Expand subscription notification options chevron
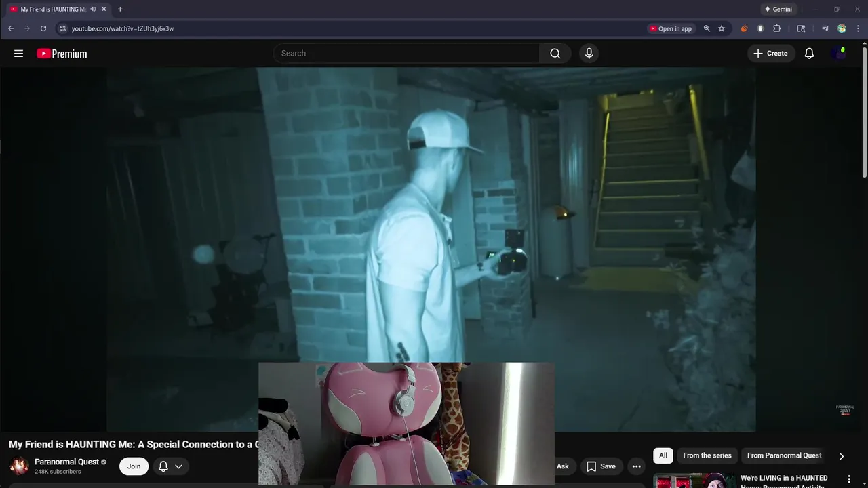This screenshot has height=488, width=868. click(179, 466)
